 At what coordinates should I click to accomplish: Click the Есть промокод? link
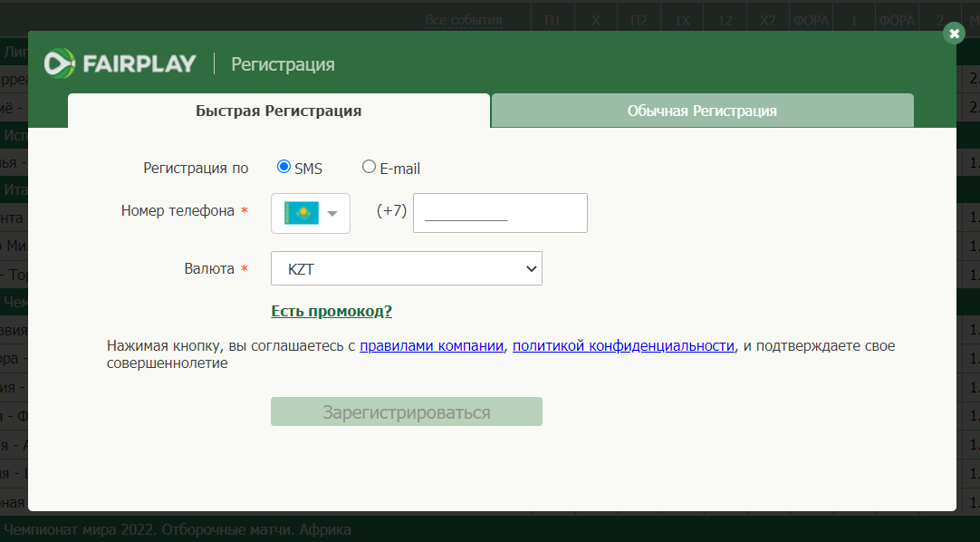pos(331,311)
